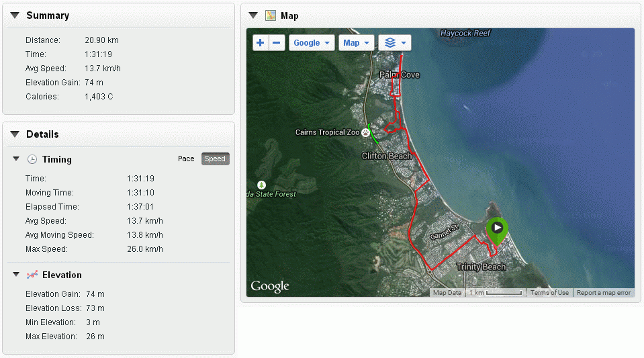Click the Elevation chart icon

[32, 275]
